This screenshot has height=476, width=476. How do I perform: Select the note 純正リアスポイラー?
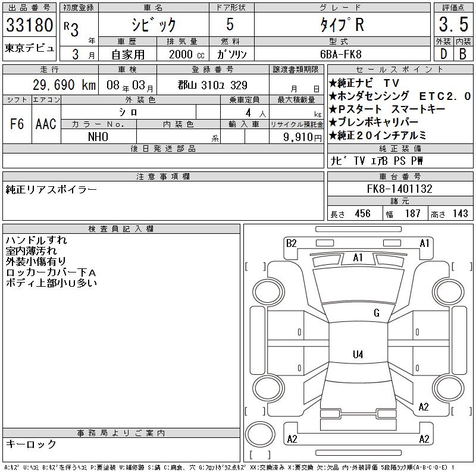pos(51,190)
